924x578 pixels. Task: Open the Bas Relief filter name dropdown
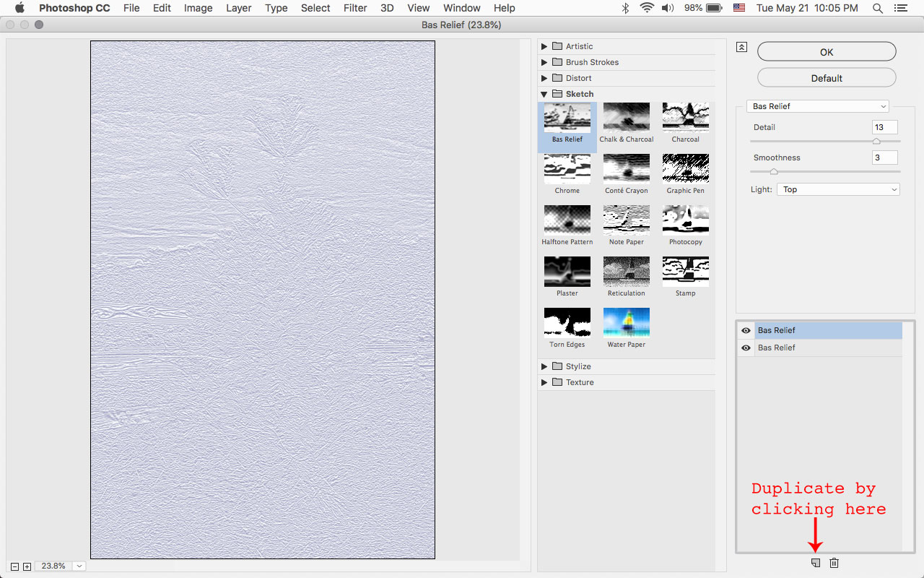(x=818, y=106)
